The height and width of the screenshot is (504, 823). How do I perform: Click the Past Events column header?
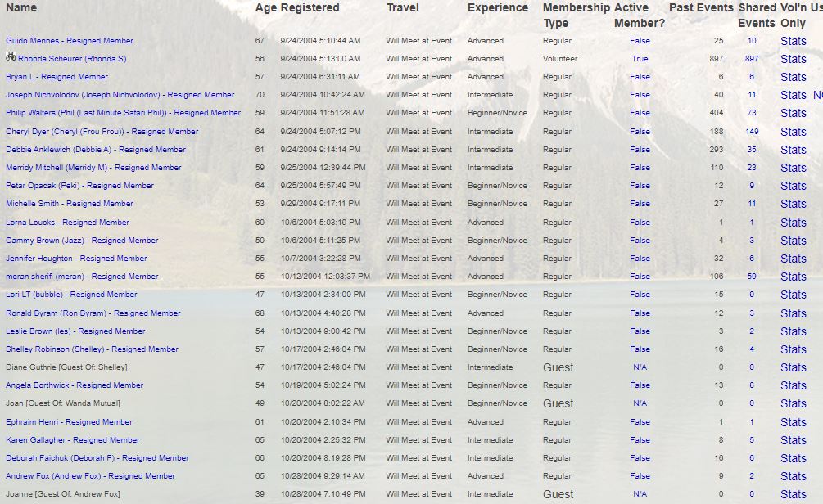point(701,8)
